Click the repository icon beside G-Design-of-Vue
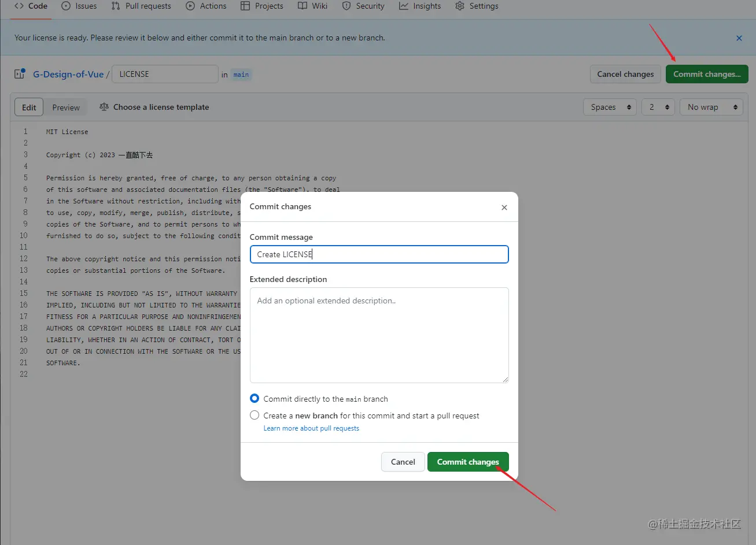Viewport: 756px width, 545px height. [20, 74]
